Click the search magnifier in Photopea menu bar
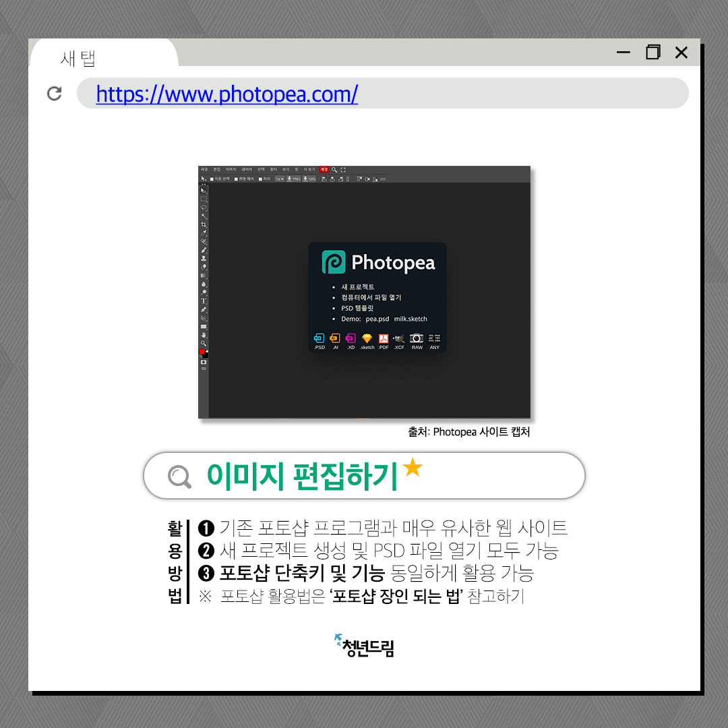The image size is (728, 728). coord(334,170)
